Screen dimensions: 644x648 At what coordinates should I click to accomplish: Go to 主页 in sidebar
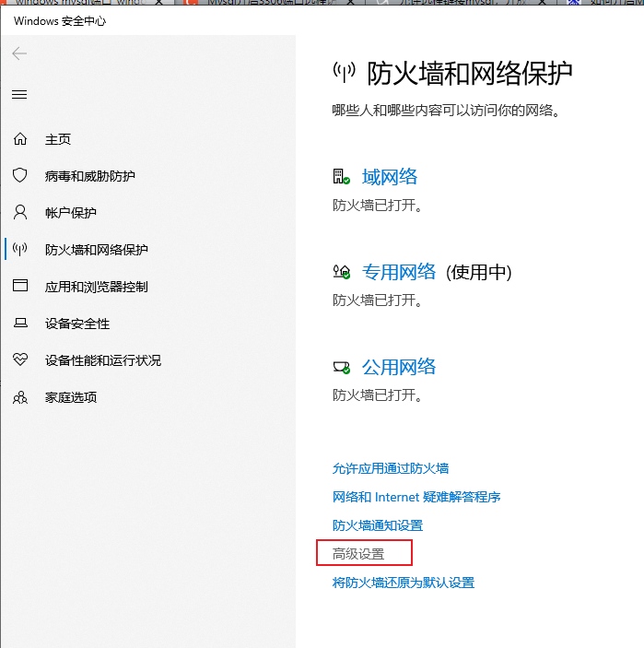click(x=58, y=139)
